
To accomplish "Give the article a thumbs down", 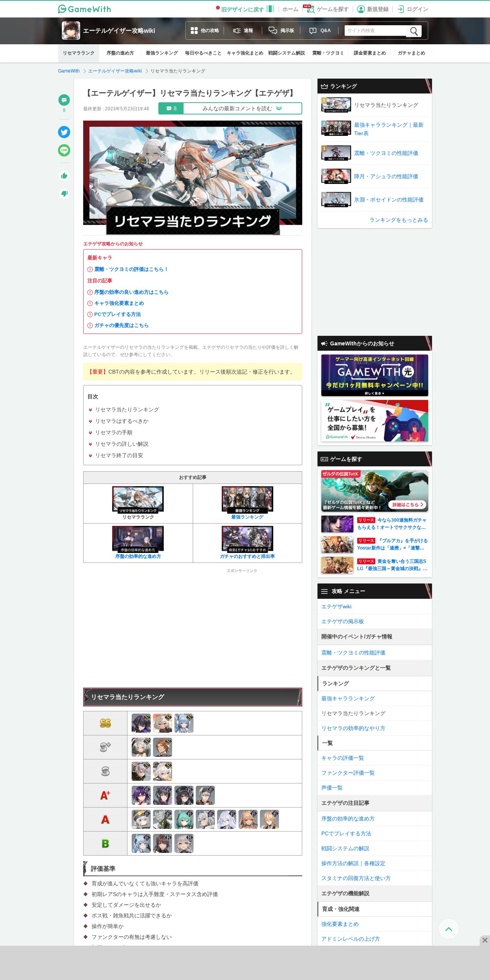I will [x=64, y=193].
